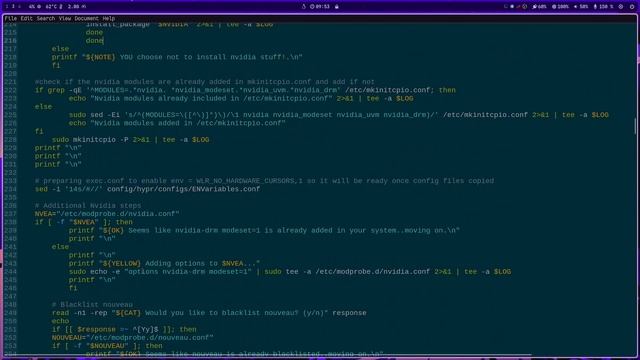Click the lock icon beside the clock
The height and width of the screenshot is (360, 640).
click(337, 7)
